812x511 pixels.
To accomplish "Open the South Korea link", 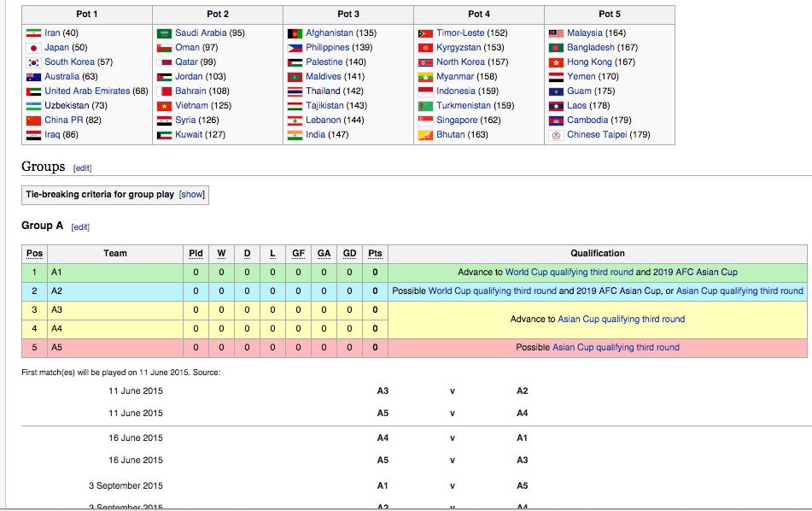I will [x=70, y=62].
